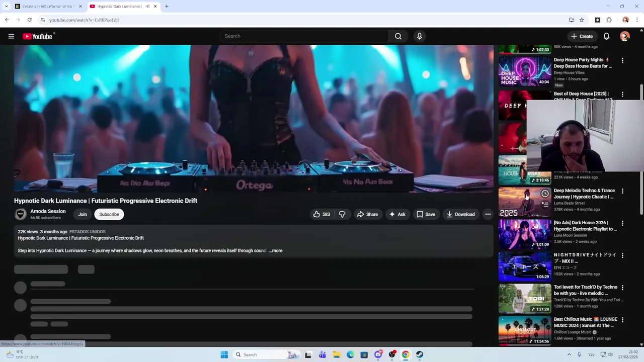Start voice search with the microphone

(x=419, y=36)
